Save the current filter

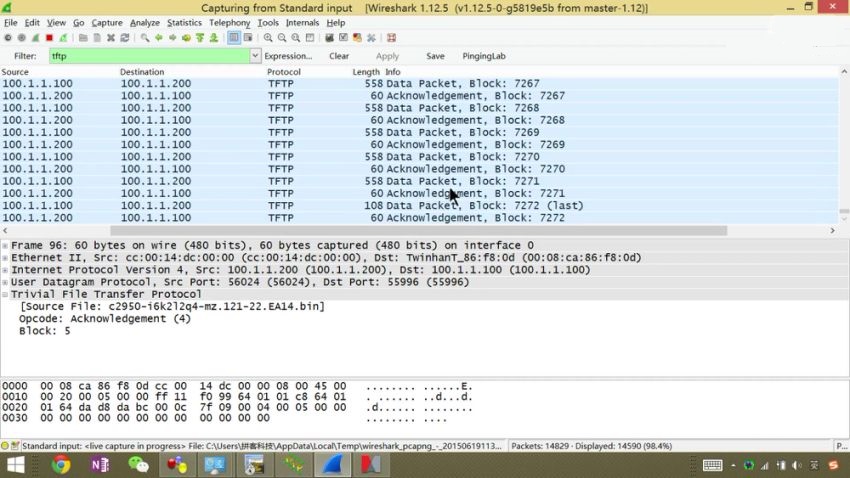tap(435, 56)
